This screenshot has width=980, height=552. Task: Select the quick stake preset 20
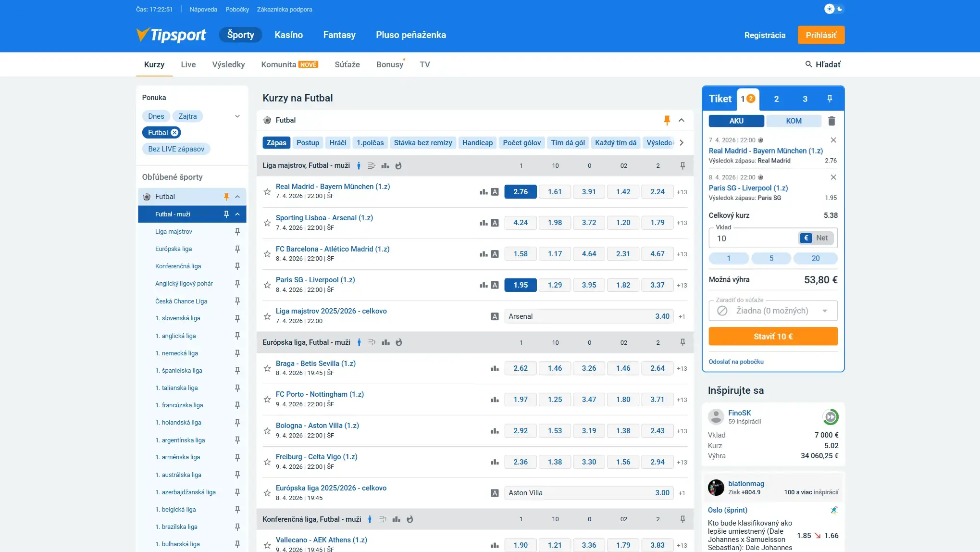[x=816, y=258]
